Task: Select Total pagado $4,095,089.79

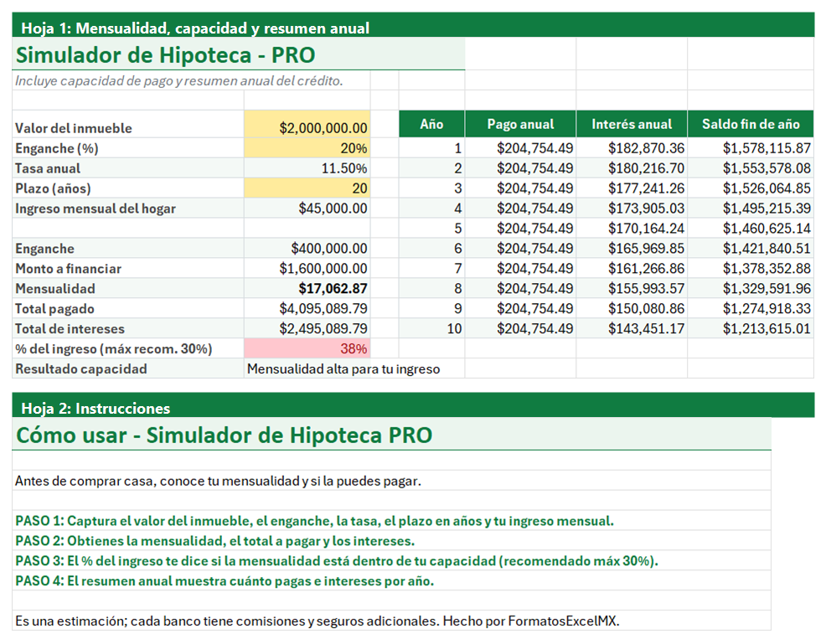Action: (307, 308)
